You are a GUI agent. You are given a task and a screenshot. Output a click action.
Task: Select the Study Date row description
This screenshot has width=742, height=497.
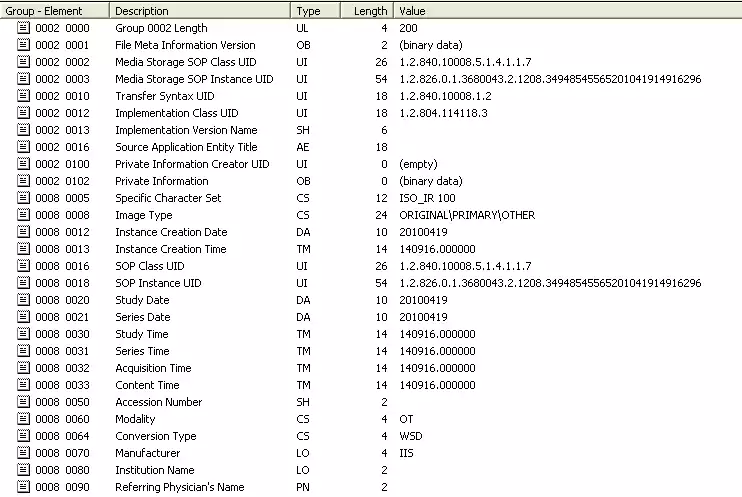point(142,300)
